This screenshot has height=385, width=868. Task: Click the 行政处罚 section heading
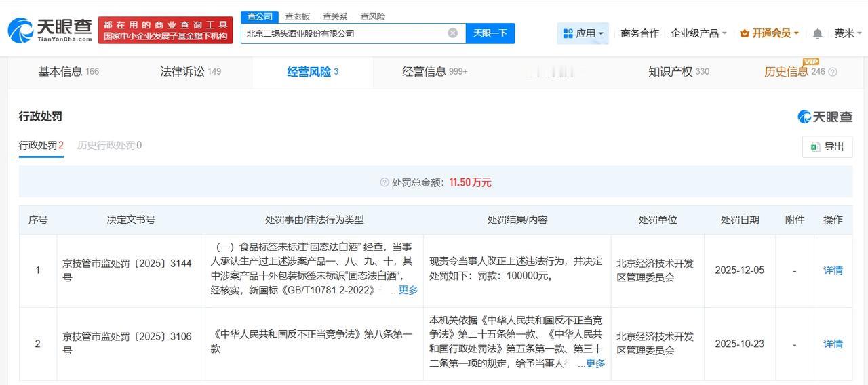(41, 117)
